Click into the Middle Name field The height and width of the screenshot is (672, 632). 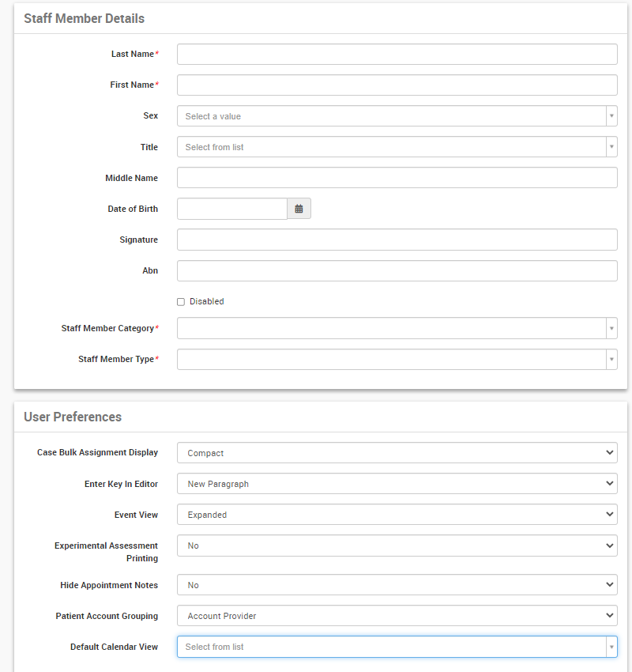tap(397, 178)
